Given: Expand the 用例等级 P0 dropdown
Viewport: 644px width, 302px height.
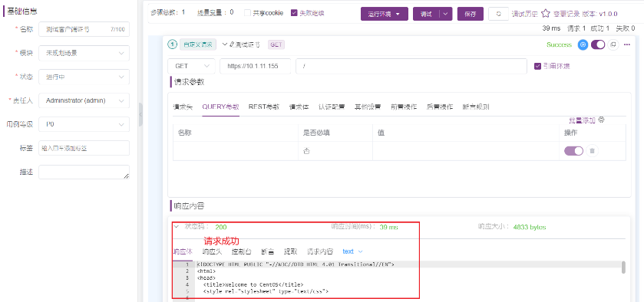Looking at the screenshot, I should coord(84,124).
